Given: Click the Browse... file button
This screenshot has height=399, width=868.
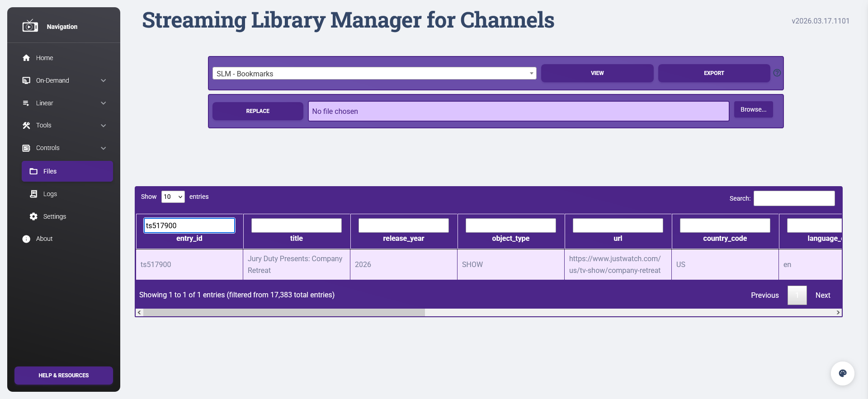Looking at the screenshot, I should tap(753, 110).
